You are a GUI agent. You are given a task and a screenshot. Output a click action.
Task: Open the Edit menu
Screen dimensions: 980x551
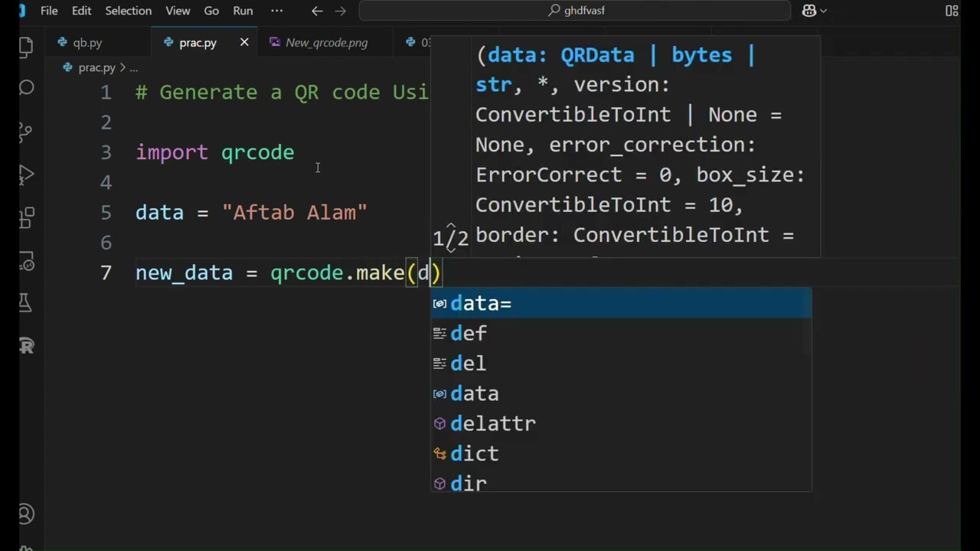[82, 11]
